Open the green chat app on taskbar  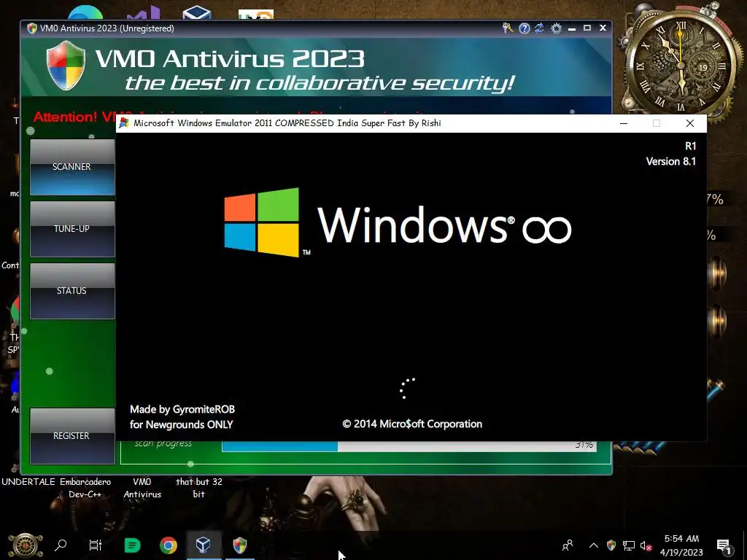click(x=132, y=545)
